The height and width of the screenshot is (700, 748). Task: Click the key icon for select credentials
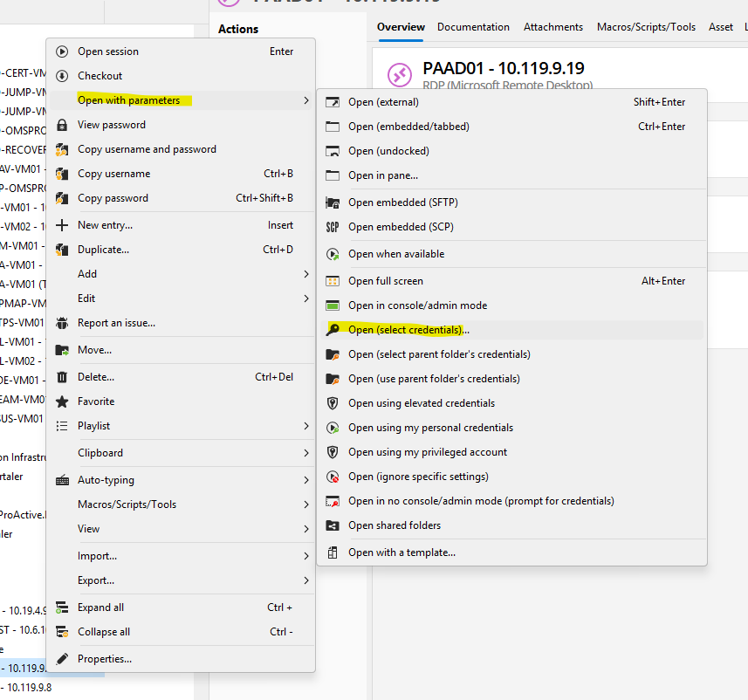(x=333, y=330)
